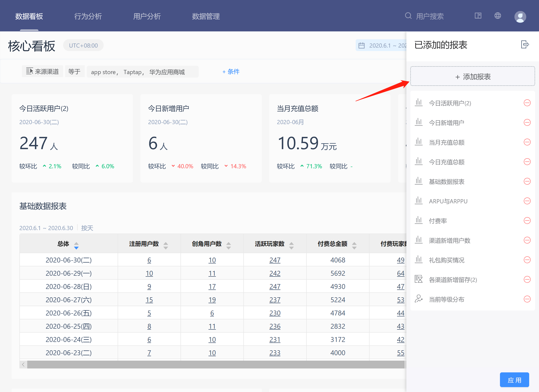
Task: Click chart icon next to ARPU与ARPPU
Action: [x=418, y=201]
